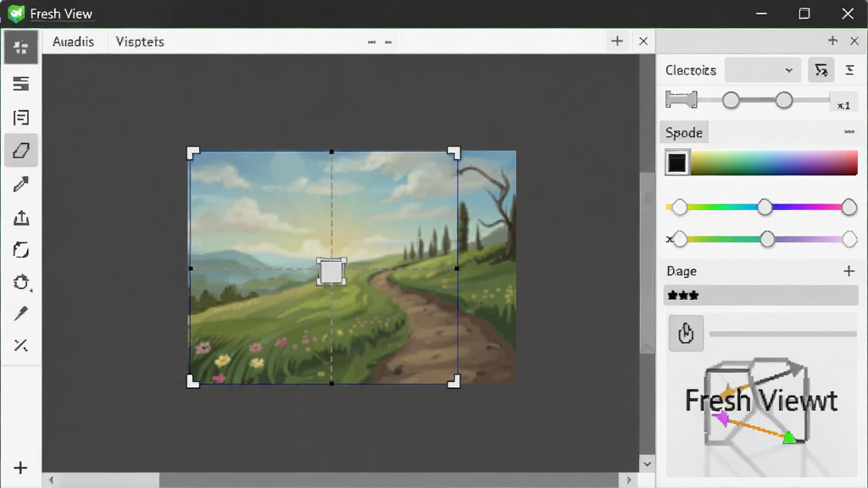Select the eraser tool in left toolbar

[21, 151]
